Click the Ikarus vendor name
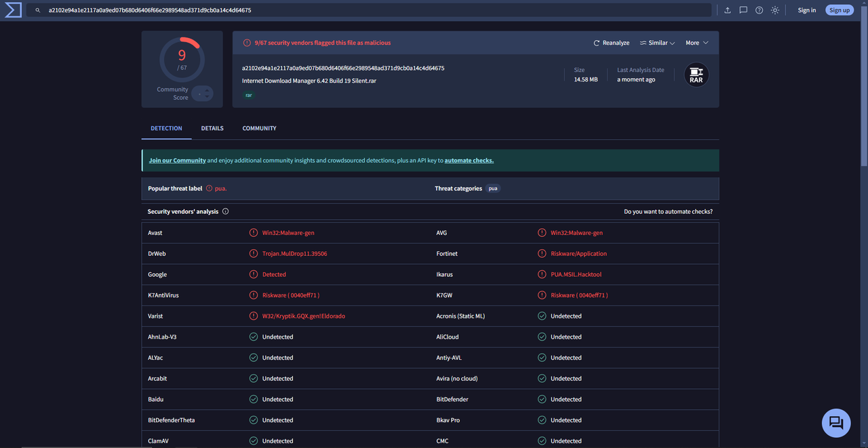This screenshot has height=448, width=868. click(445, 274)
